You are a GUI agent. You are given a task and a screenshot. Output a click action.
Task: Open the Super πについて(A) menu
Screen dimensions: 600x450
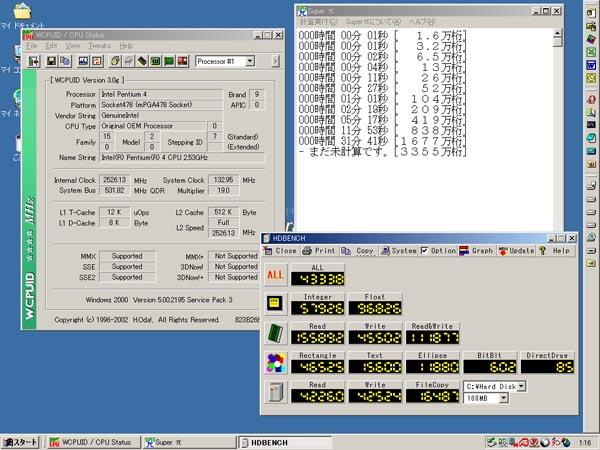click(373, 22)
